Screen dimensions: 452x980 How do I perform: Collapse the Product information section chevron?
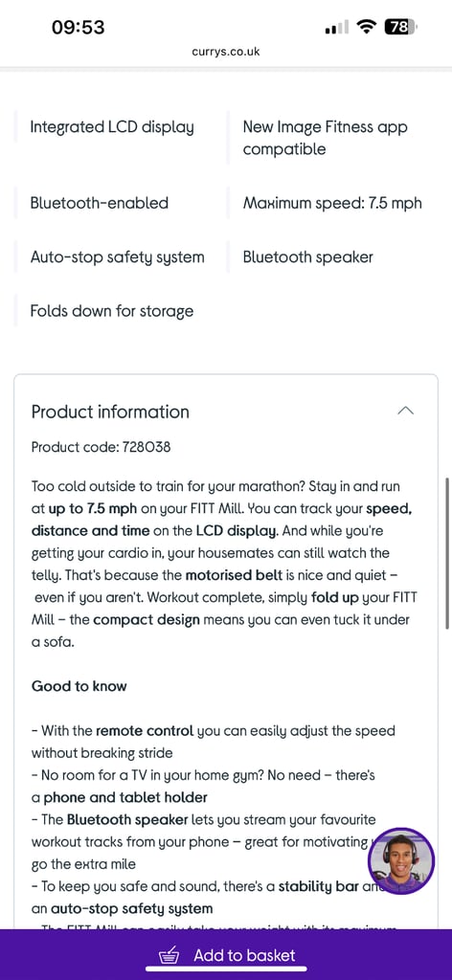[x=406, y=411]
